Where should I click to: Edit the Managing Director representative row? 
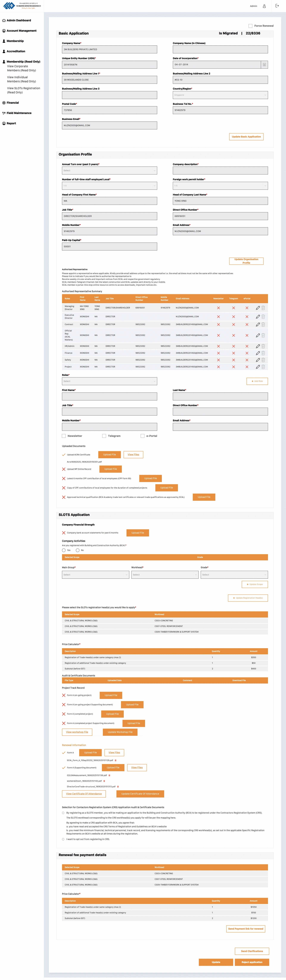(x=258, y=308)
